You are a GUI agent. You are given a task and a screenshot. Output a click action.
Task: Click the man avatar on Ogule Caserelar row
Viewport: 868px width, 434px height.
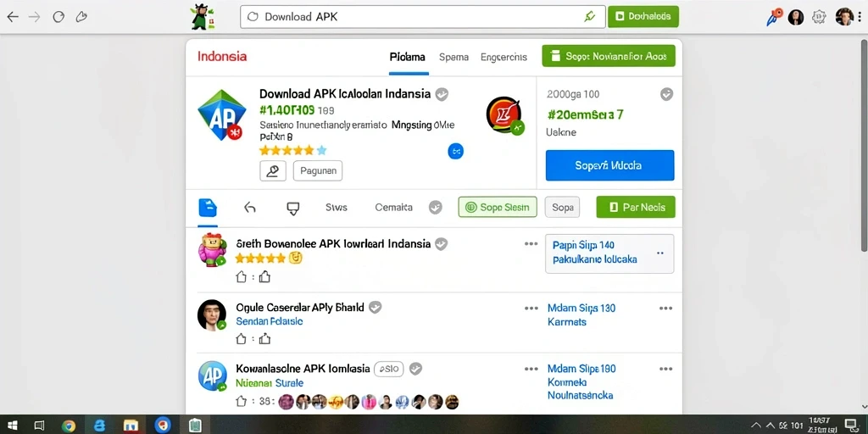click(212, 315)
